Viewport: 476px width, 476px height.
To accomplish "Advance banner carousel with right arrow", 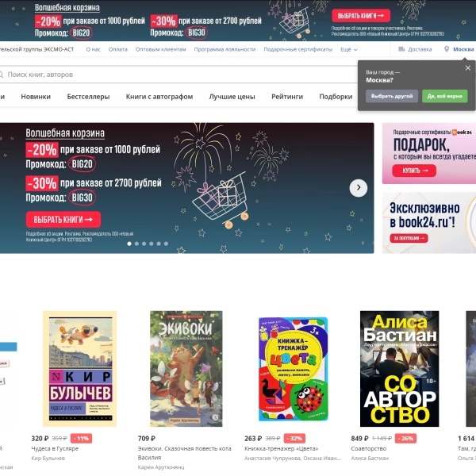I will coord(359,188).
